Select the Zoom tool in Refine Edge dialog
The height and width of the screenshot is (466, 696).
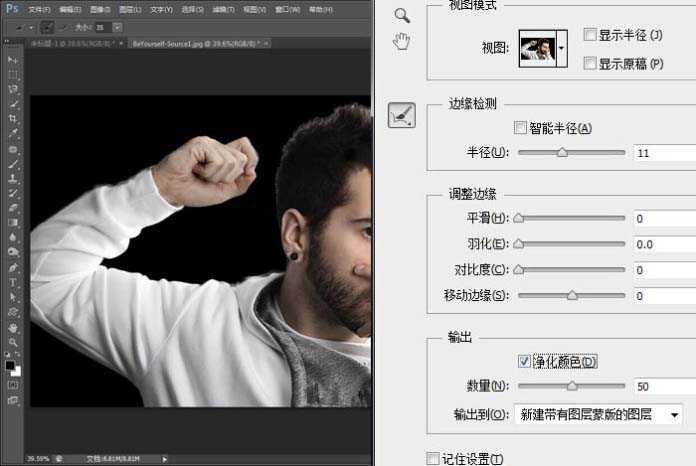click(x=402, y=15)
